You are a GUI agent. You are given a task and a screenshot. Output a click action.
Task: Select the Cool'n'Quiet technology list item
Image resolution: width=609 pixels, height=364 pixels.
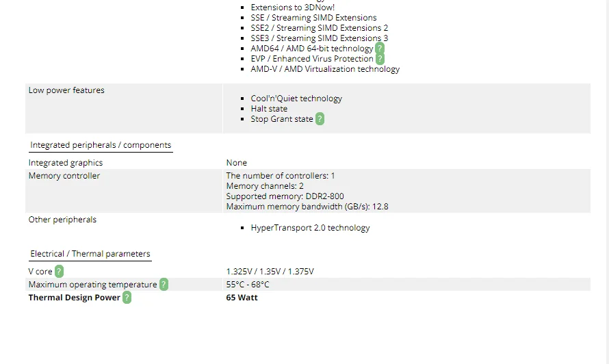[296, 99]
